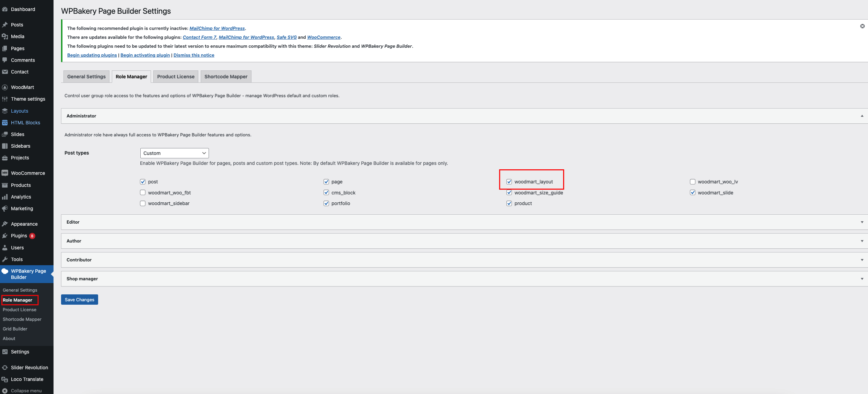The image size is (868, 394).
Task: Click Begin activating plugin link
Action: coord(145,55)
